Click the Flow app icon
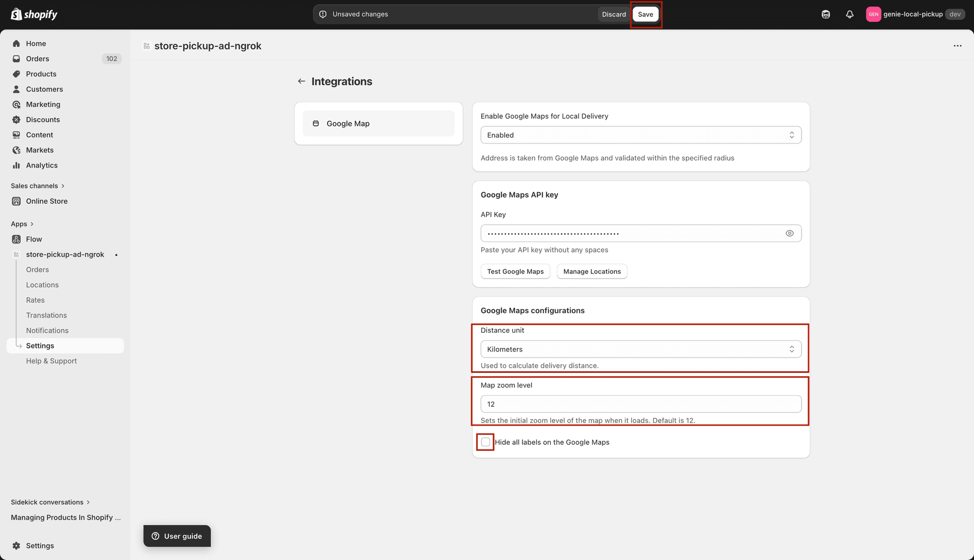 point(16,239)
